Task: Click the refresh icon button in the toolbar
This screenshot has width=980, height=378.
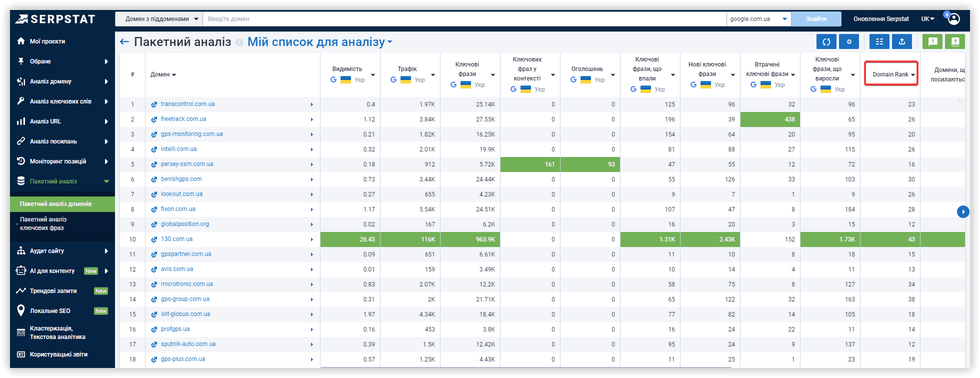Action: [826, 42]
